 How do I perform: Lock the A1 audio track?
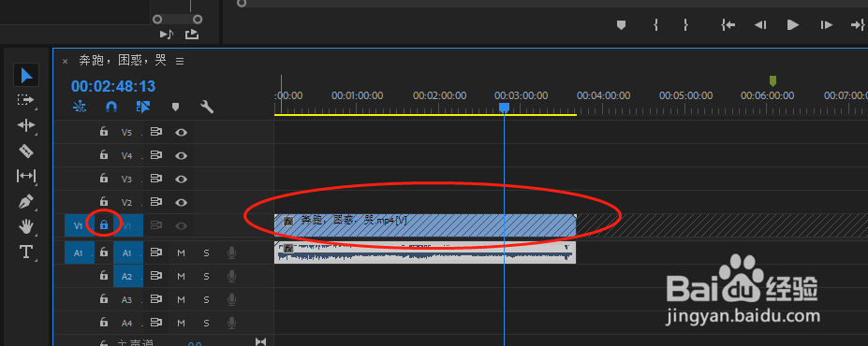(x=104, y=252)
